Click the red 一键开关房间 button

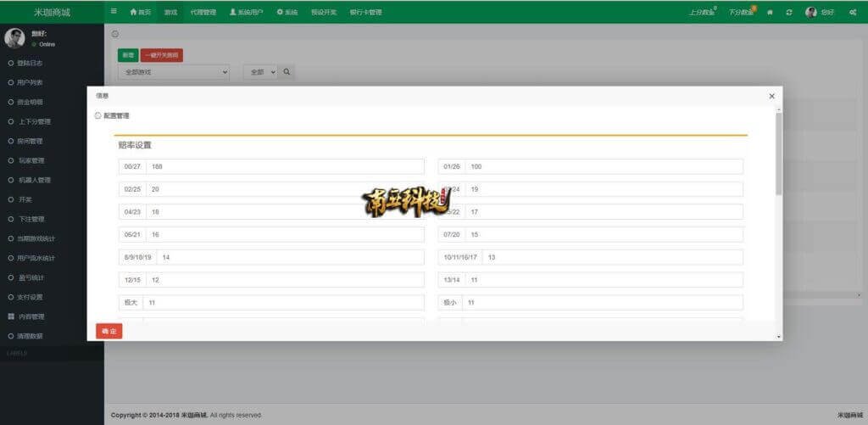[161, 54]
